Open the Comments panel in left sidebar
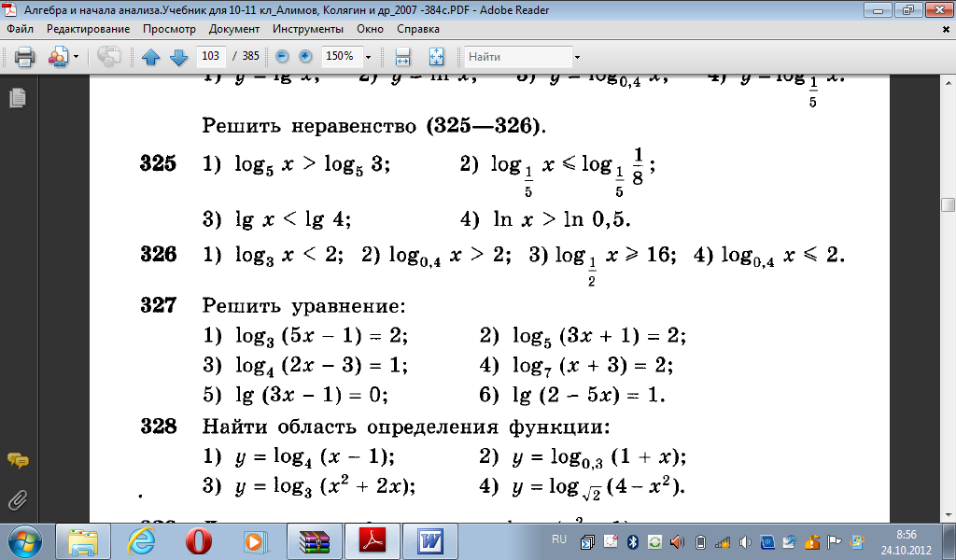 pos(18,461)
